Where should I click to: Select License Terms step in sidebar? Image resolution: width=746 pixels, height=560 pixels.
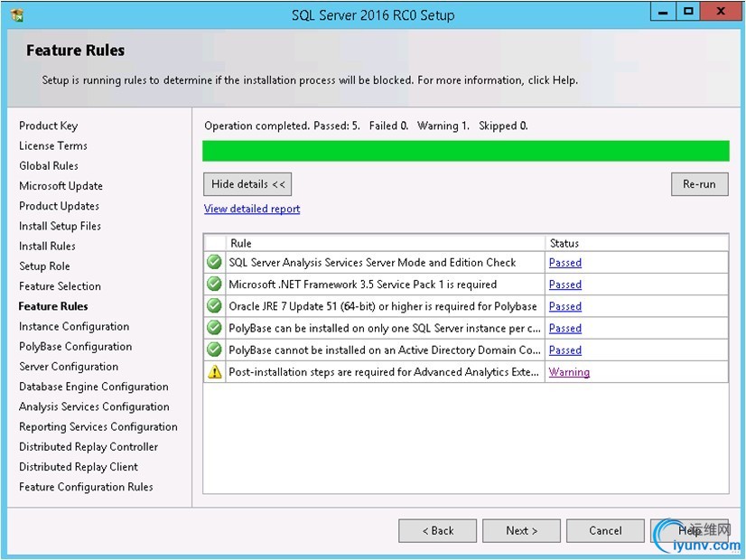(53, 145)
